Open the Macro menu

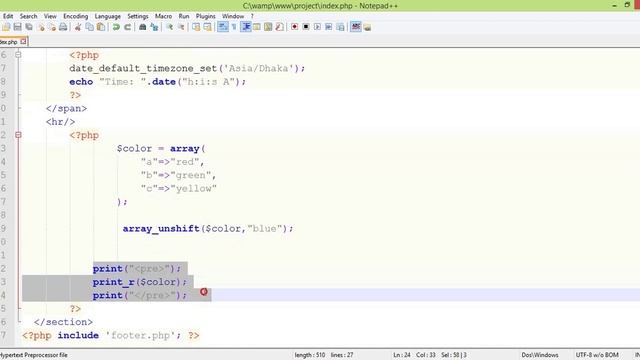163,16
